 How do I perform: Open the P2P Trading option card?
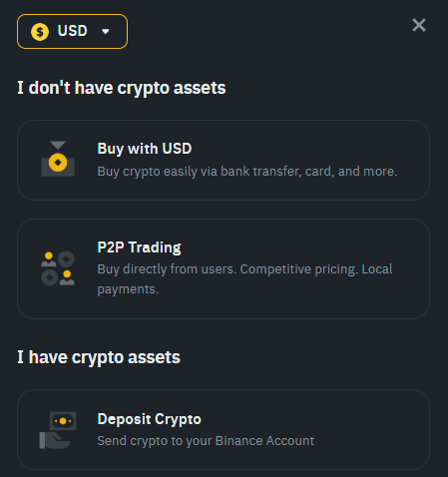pos(224,268)
